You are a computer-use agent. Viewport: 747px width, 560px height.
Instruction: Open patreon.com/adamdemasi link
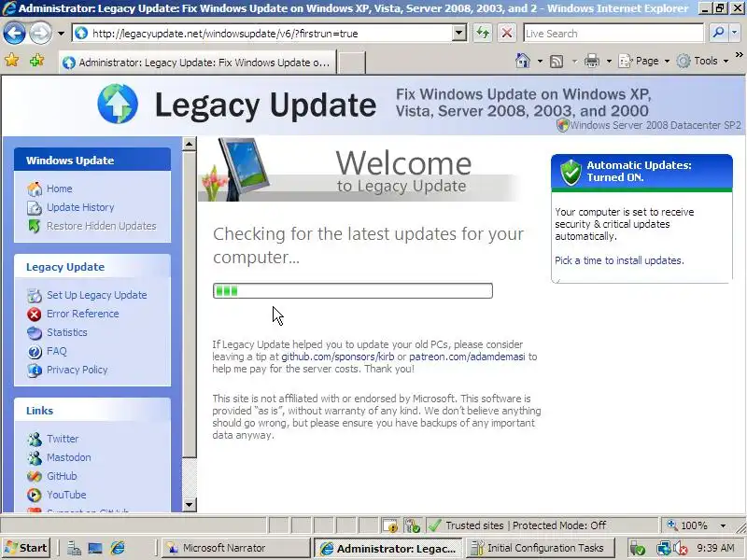467,357
